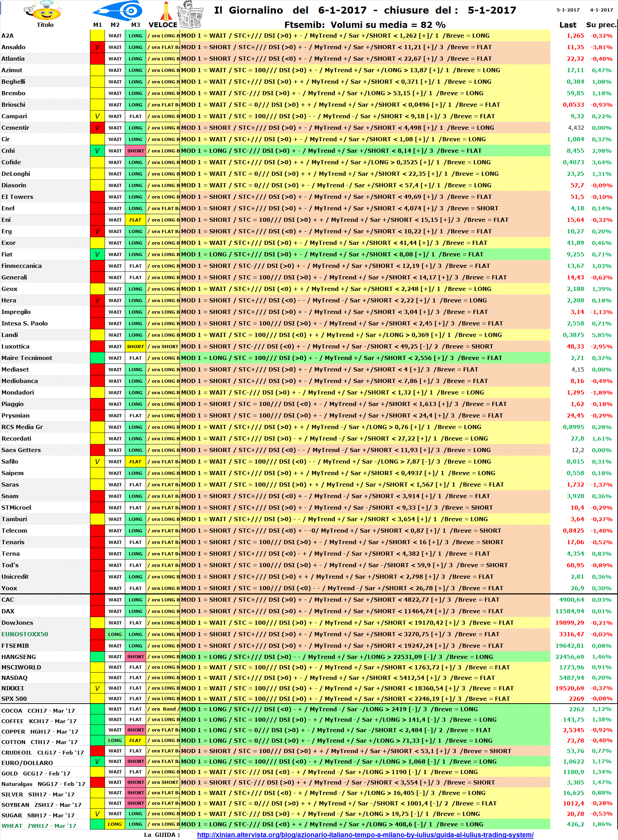Click the NIKKEI last value 19520,69
Screen dimensions: 618x840
pos(570,688)
